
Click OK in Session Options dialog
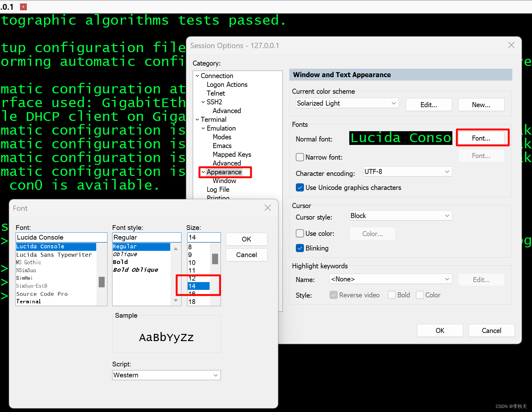(x=440, y=330)
